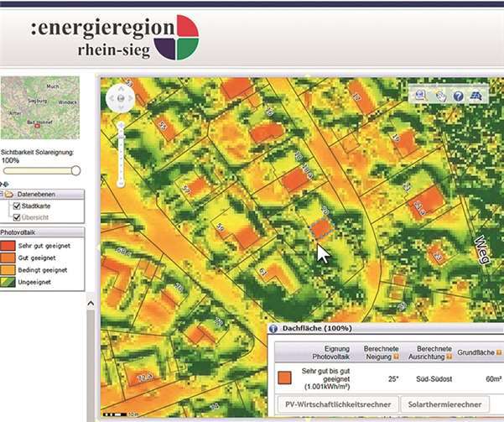Click the roof of building 55
The height and width of the screenshot is (422, 504).
[167, 127]
